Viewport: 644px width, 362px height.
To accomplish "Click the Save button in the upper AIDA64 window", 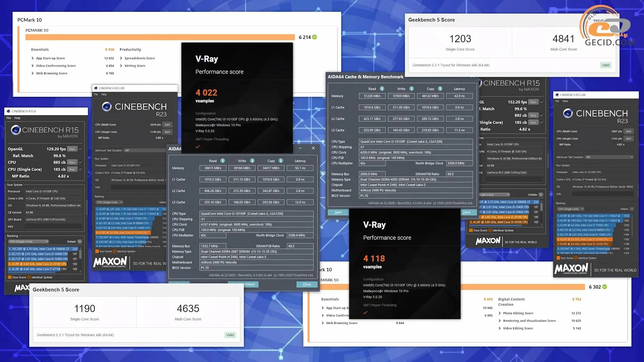I will tap(338, 212).
